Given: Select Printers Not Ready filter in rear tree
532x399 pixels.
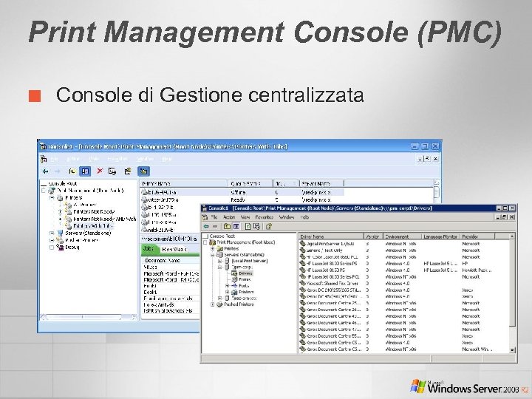Looking at the screenshot, I should (x=94, y=212).
